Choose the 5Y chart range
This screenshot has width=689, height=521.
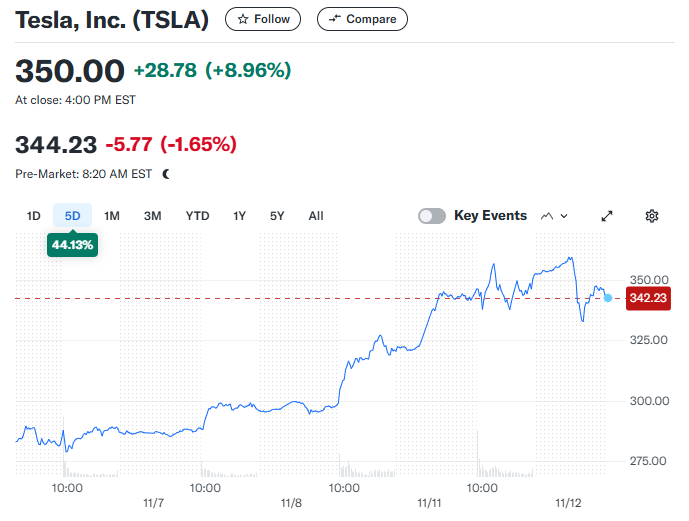tap(277, 216)
